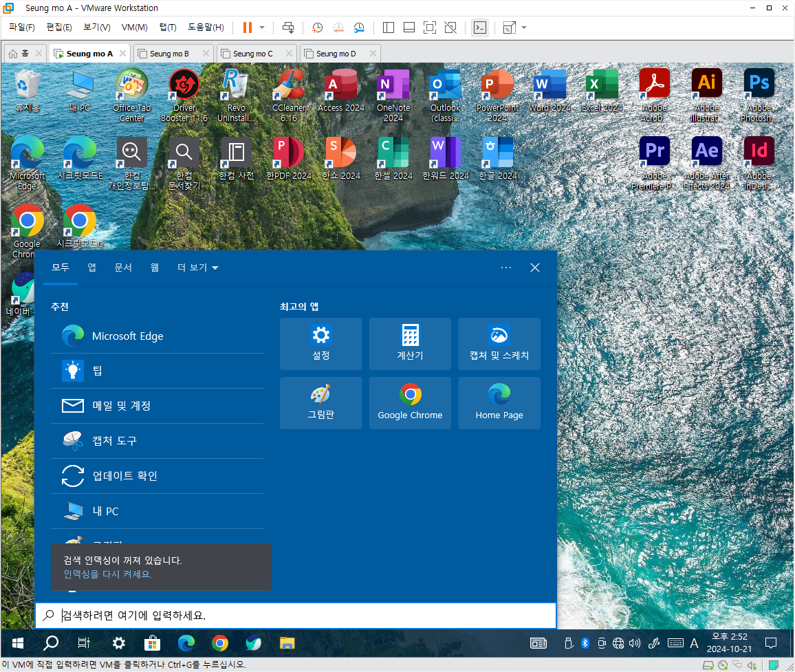The height and width of the screenshot is (672, 795).
Task: Click the Windows Start button
Action: pyautogui.click(x=18, y=643)
